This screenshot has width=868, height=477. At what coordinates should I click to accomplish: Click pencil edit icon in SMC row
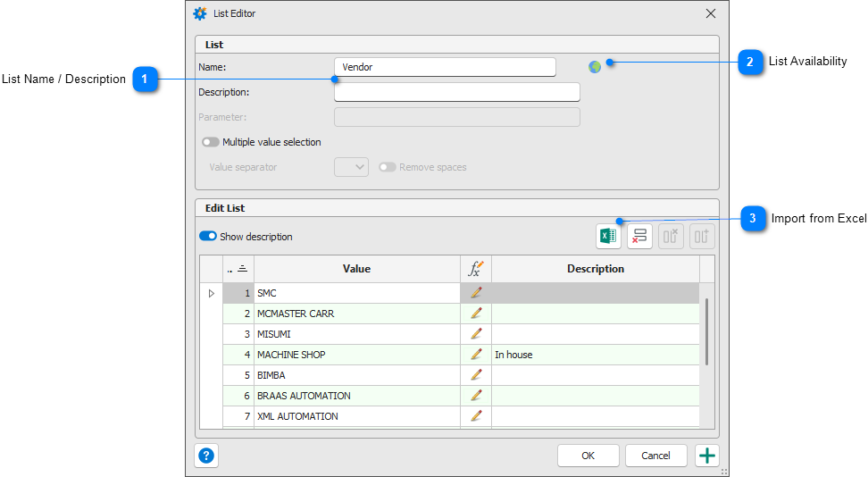[476, 293]
